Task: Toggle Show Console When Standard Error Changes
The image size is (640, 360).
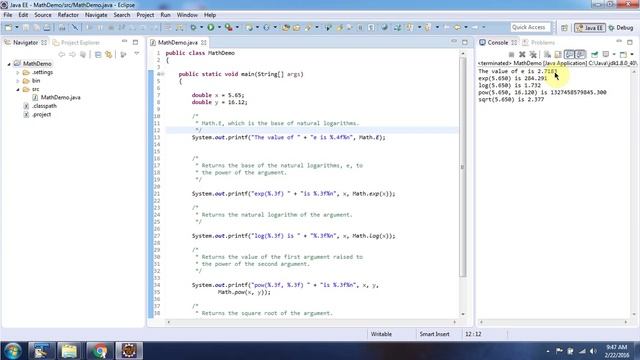Action: click(580, 54)
